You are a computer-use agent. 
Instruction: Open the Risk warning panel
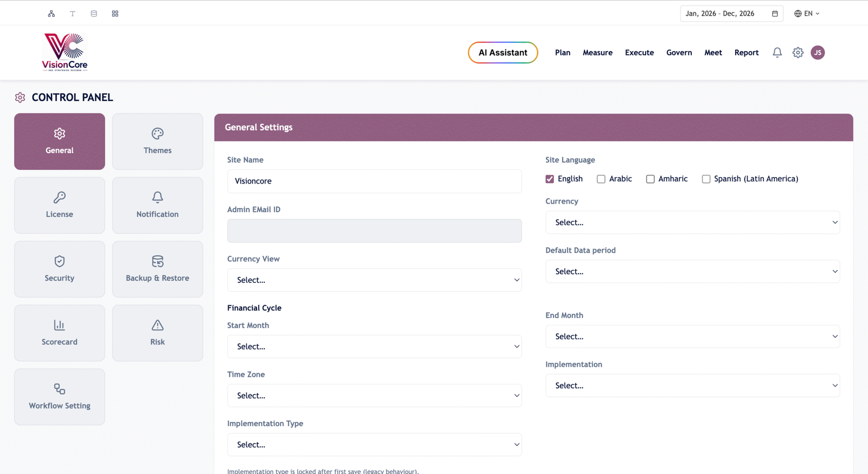[157, 333]
